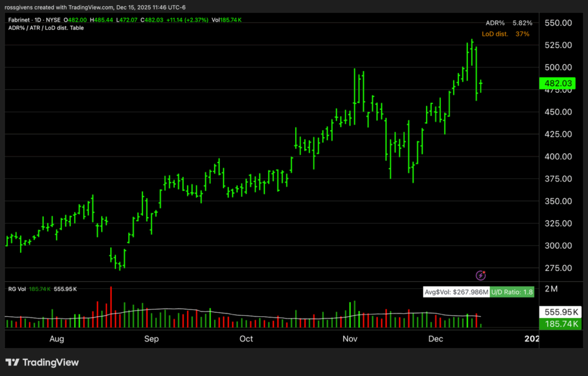Click the last price bar on the chart
The width and height of the screenshot is (588, 376).
coord(481,86)
